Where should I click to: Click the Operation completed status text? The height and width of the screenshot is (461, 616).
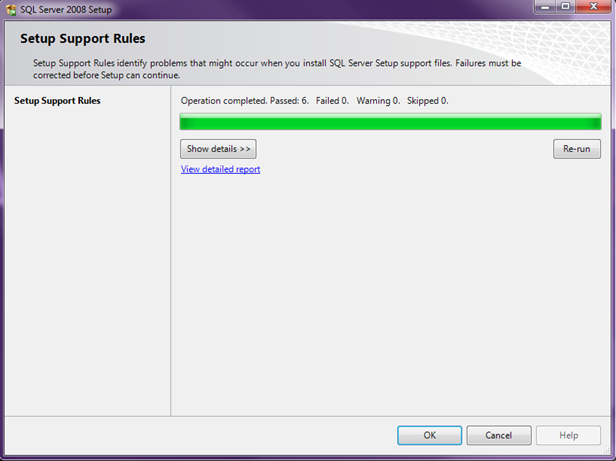314,101
